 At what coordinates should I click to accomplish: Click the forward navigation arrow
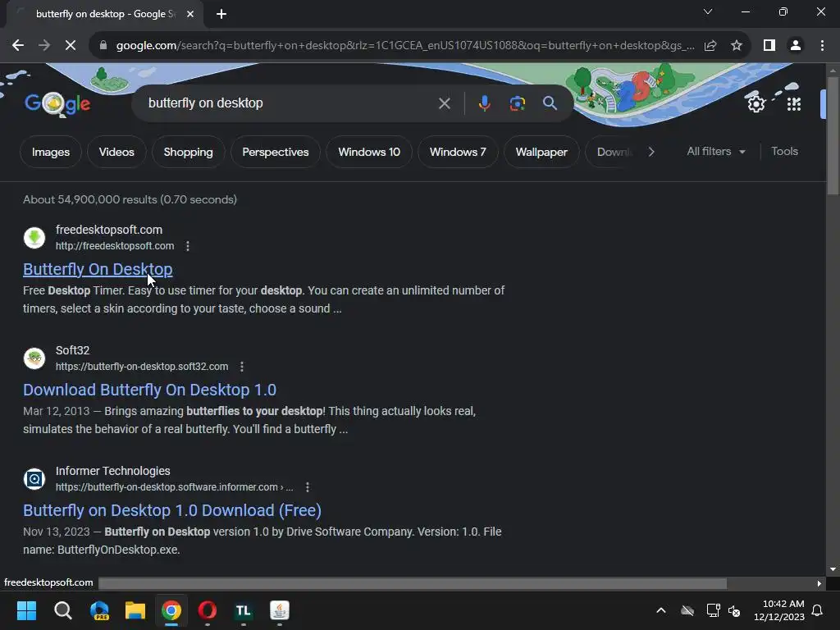click(44, 46)
